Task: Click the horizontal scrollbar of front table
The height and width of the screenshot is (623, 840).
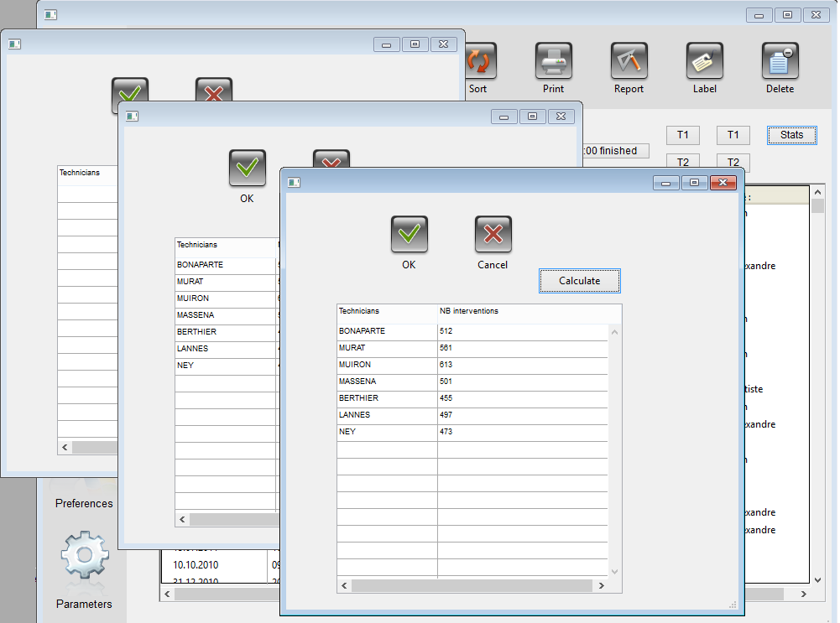Action: tap(470, 585)
